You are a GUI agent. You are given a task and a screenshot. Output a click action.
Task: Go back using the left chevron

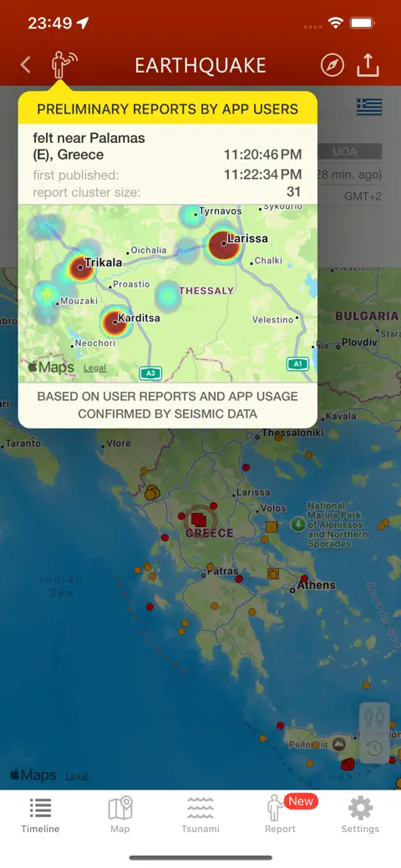(x=25, y=65)
